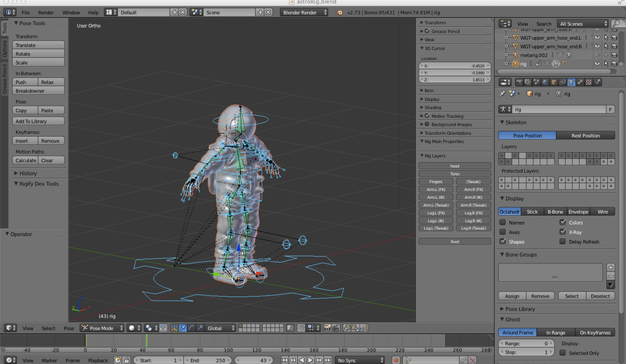Disable the X-Ray checkbox
The height and width of the screenshot is (364, 626).
[562, 232]
